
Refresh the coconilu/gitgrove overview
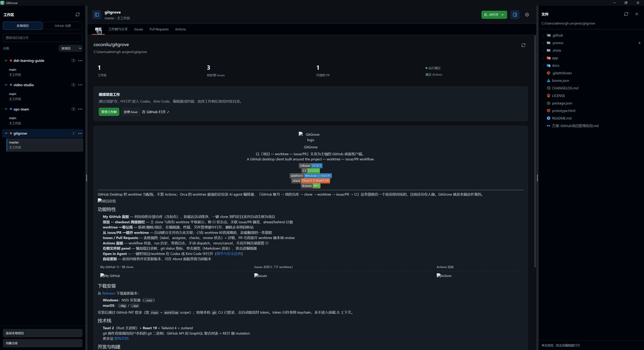(x=524, y=45)
